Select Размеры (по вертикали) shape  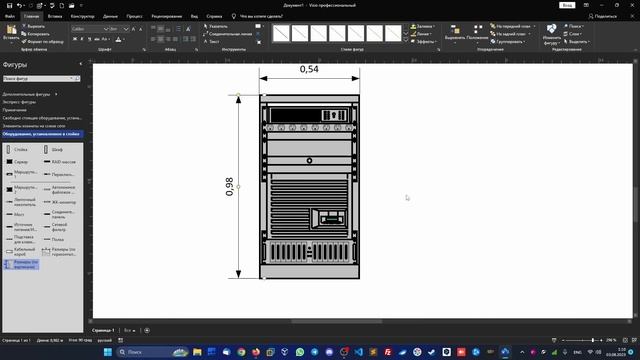click(x=21, y=264)
